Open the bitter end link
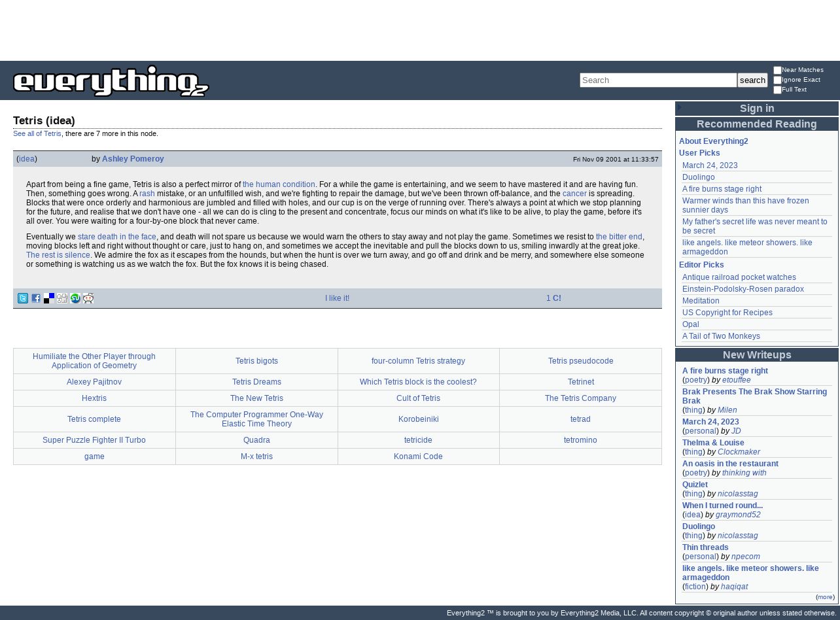Screen dimensions: 840x620 click(x=619, y=237)
